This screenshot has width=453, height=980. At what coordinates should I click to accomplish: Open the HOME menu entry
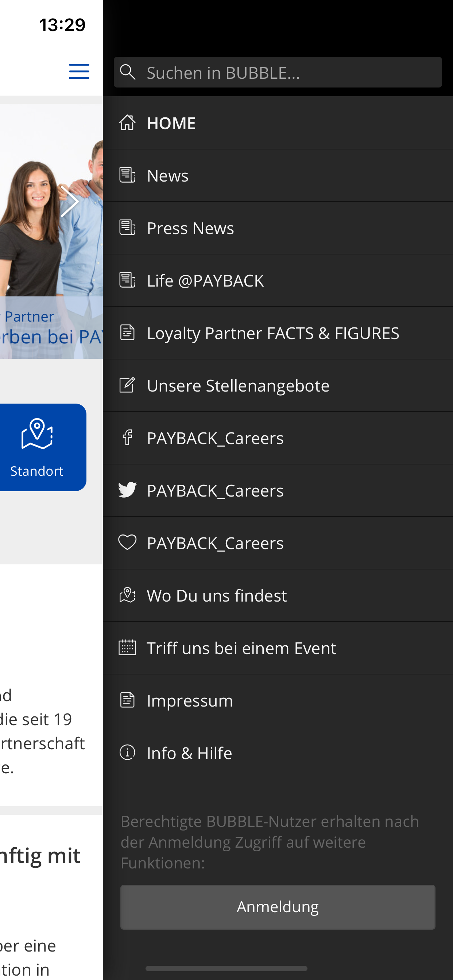coord(278,123)
